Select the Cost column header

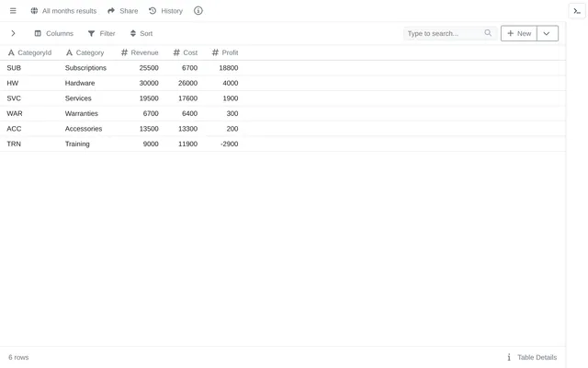click(x=190, y=52)
